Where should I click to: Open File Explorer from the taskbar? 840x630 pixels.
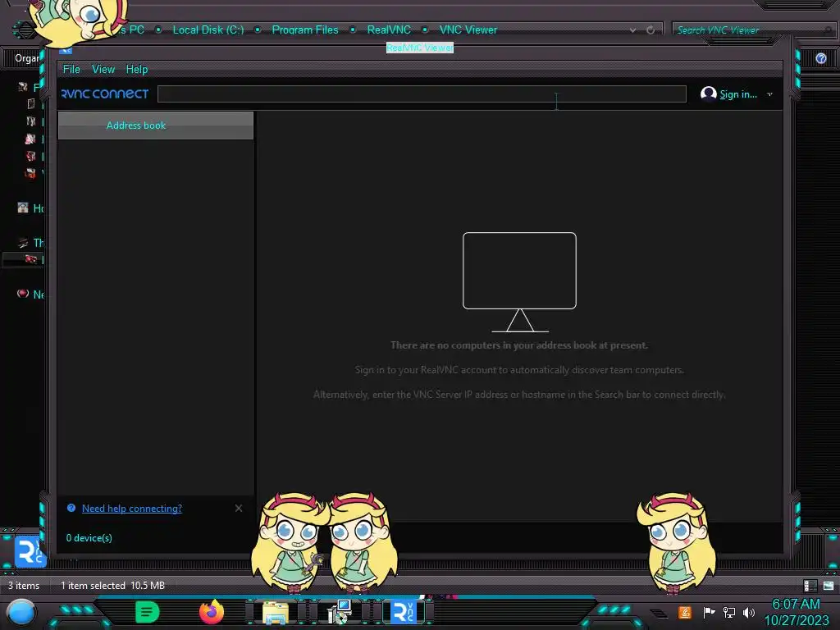(276, 612)
